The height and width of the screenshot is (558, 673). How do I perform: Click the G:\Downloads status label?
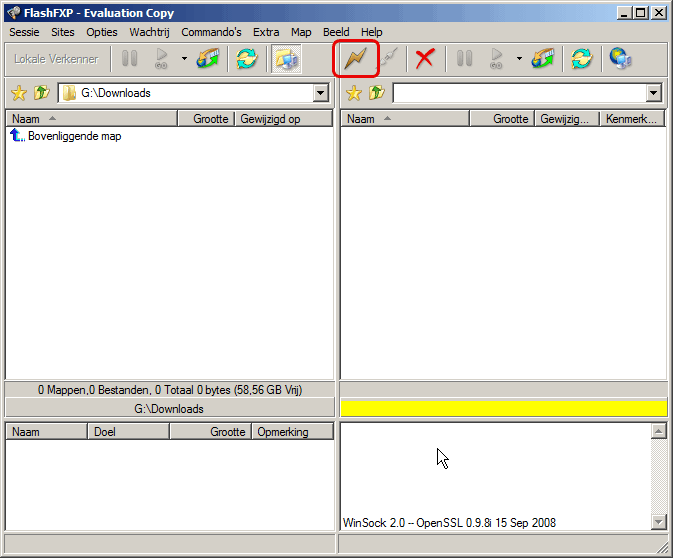(169, 408)
